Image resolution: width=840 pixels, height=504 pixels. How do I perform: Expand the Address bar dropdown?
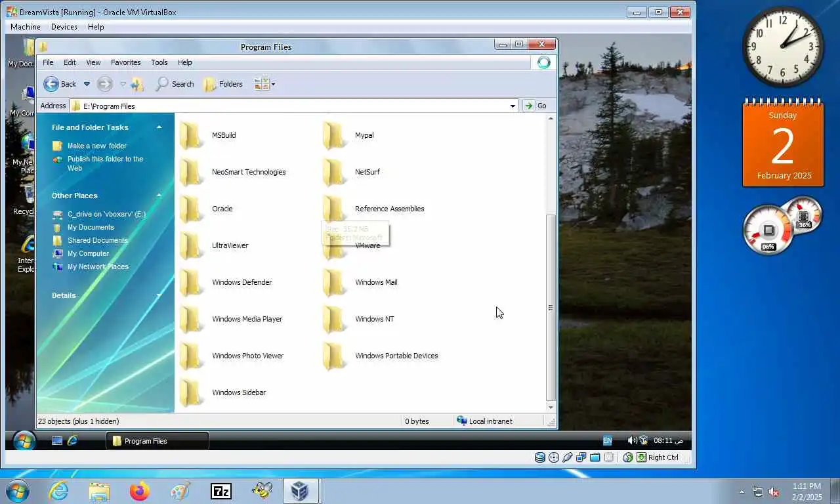click(513, 106)
